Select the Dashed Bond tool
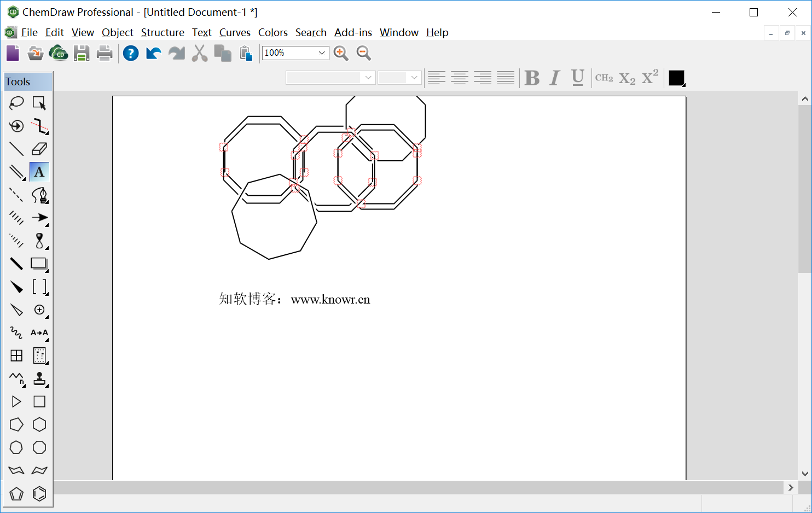Screen dimensions: 812x513 (16, 195)
